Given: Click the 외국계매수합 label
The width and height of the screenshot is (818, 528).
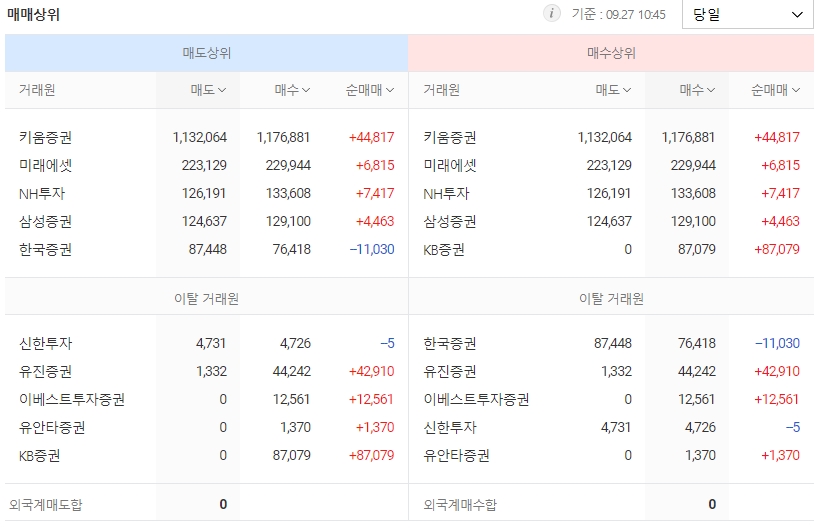Looking at the screenshot, I should (460, 505).
